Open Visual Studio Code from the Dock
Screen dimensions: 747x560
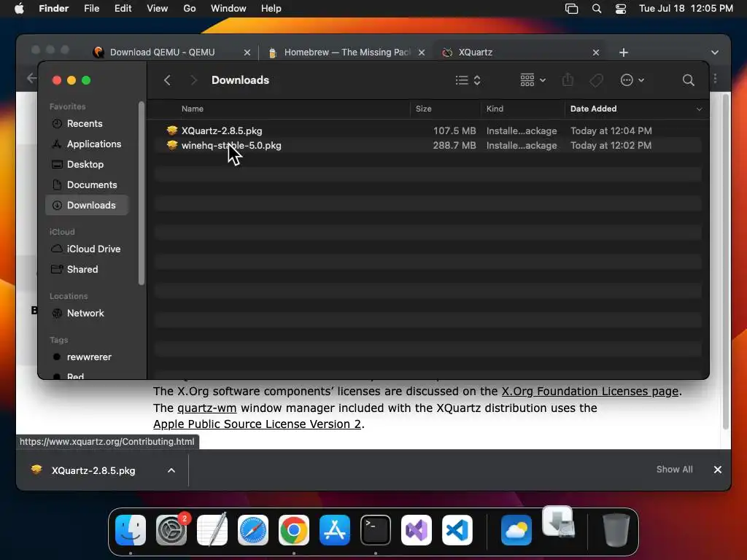coord(457,530)
